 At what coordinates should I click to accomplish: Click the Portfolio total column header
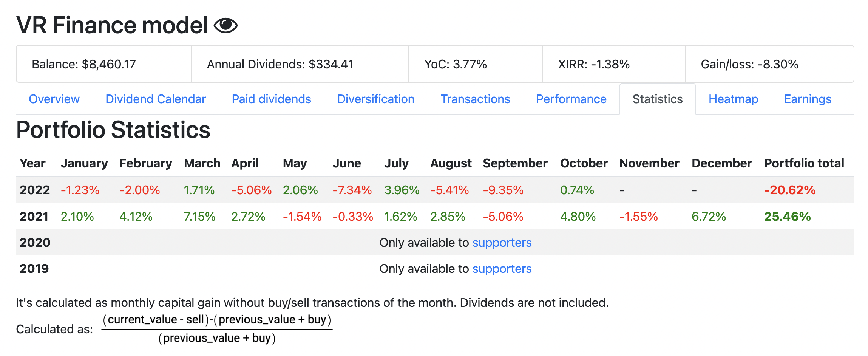(804, 163)
